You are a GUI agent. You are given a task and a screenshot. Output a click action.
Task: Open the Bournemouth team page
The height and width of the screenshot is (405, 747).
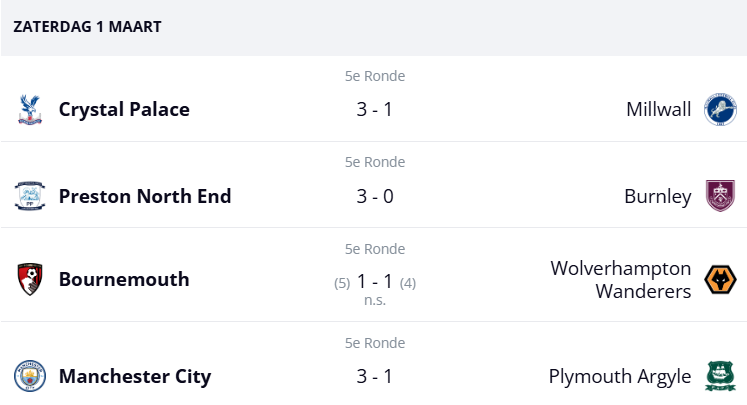click(124, 279)
